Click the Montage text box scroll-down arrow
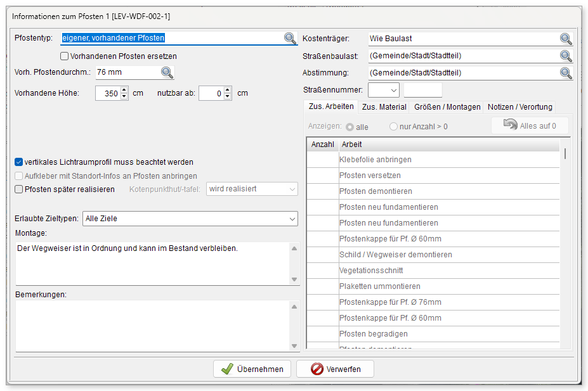 [x=294, y=279]
